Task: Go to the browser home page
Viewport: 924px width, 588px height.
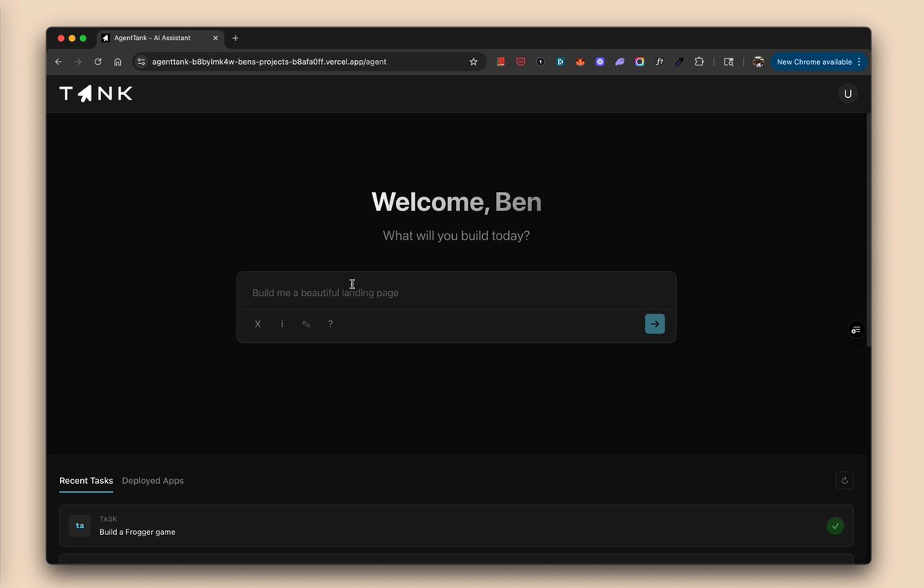Action: pos(118,62)
